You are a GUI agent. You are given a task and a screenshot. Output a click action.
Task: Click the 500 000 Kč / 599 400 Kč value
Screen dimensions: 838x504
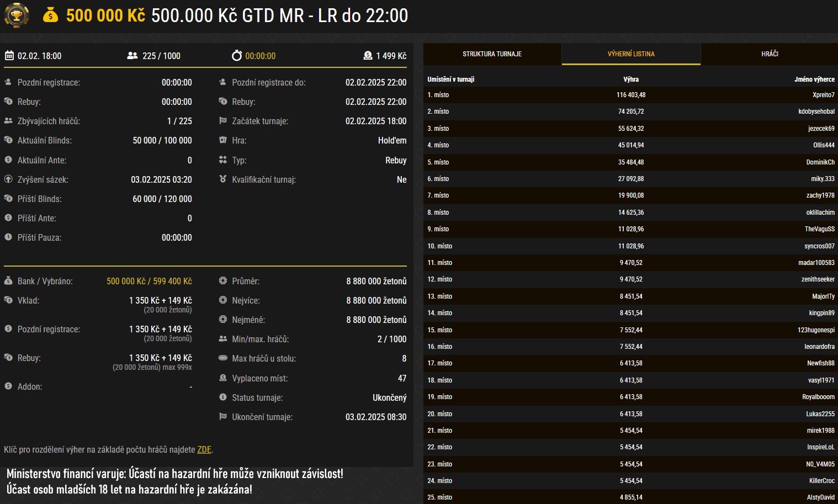point(149,281)
